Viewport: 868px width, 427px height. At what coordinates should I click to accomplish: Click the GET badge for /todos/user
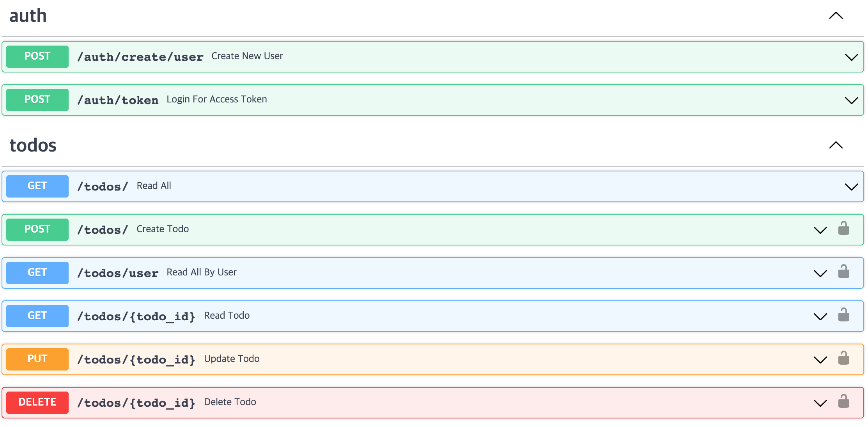[x=37, y=273]
